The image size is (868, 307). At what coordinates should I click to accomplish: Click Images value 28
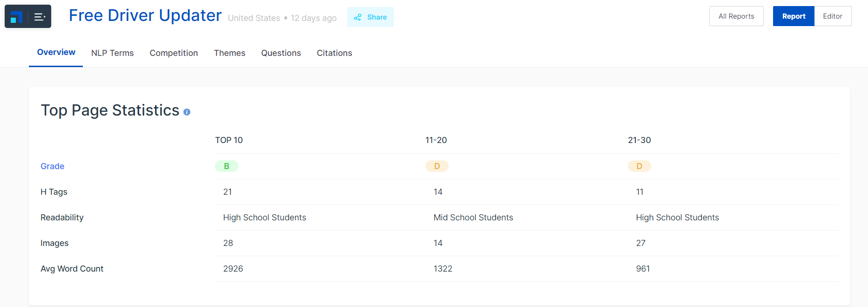(228, 243)
